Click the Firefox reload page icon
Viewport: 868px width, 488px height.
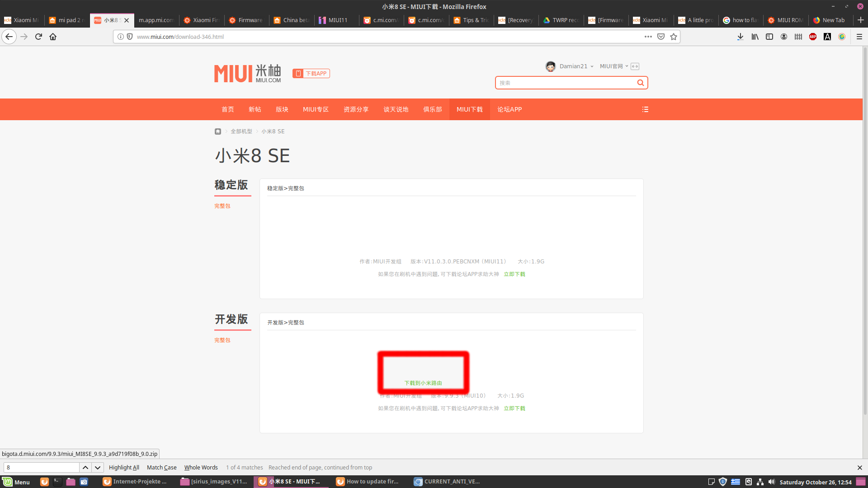(38, 37)
